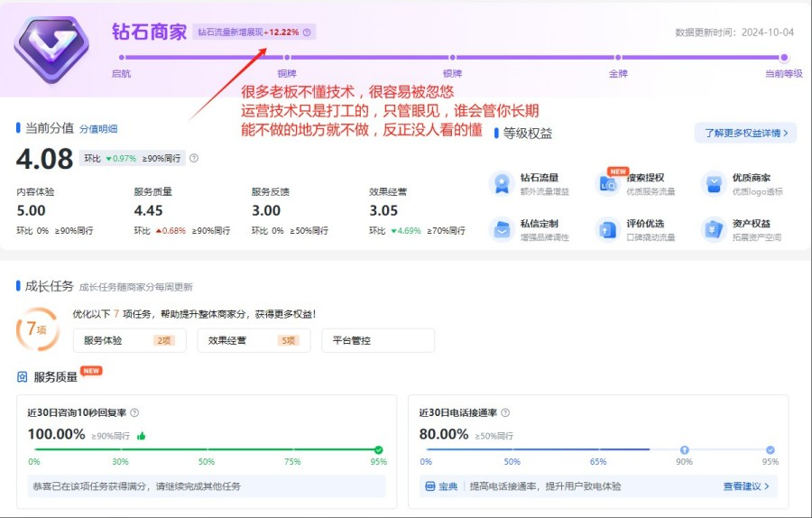Click the 搜索授权 benefit icon
The image size is (812, 518).
coord(608,184)
